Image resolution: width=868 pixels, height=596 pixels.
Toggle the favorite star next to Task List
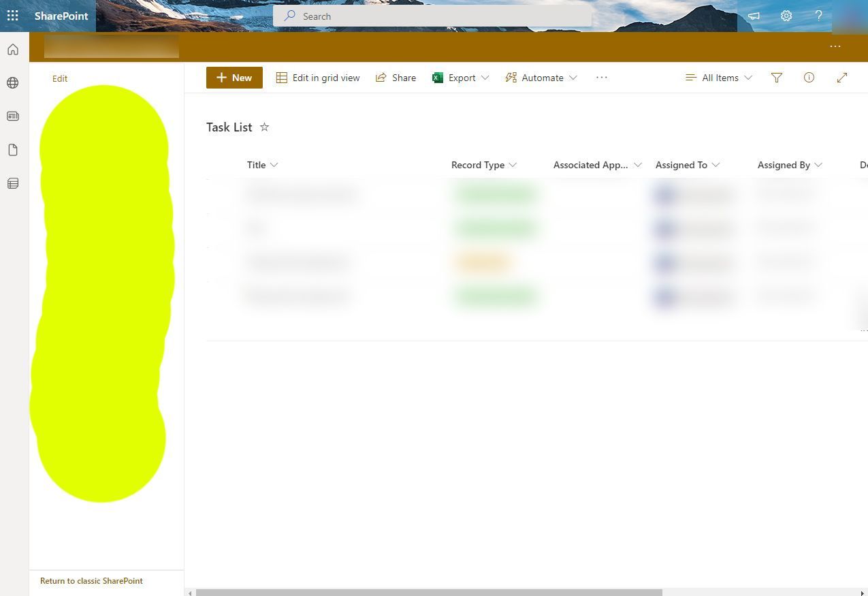(264, 127)
